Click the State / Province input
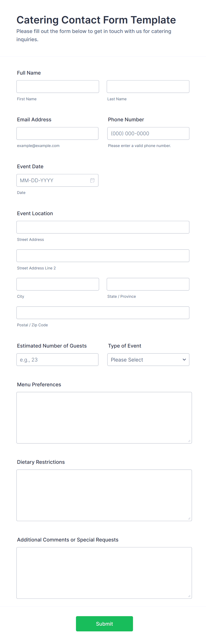This screenshot has width=206, height=644. (x=148, y=284)
